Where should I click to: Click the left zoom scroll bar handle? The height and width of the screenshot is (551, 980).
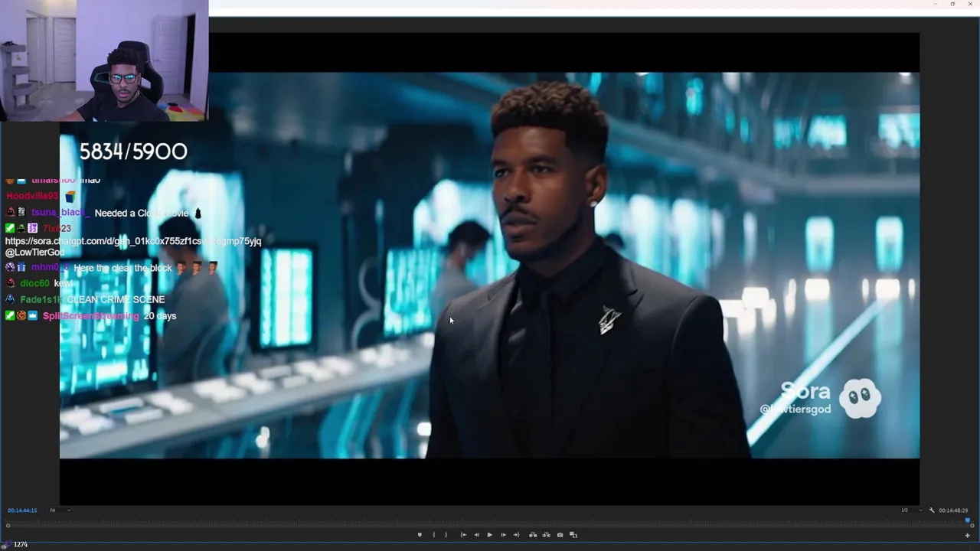pyautogui.click(x=8, y=525)
